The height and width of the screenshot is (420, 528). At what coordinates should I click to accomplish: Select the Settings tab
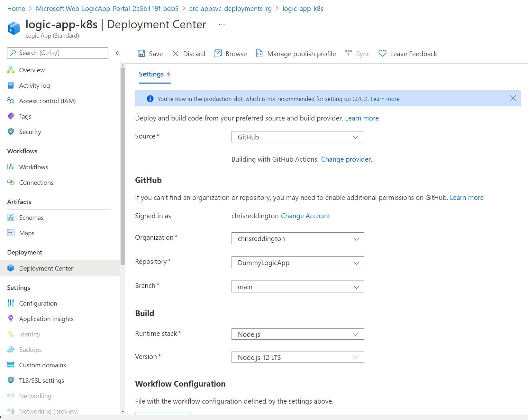point(155,74)
